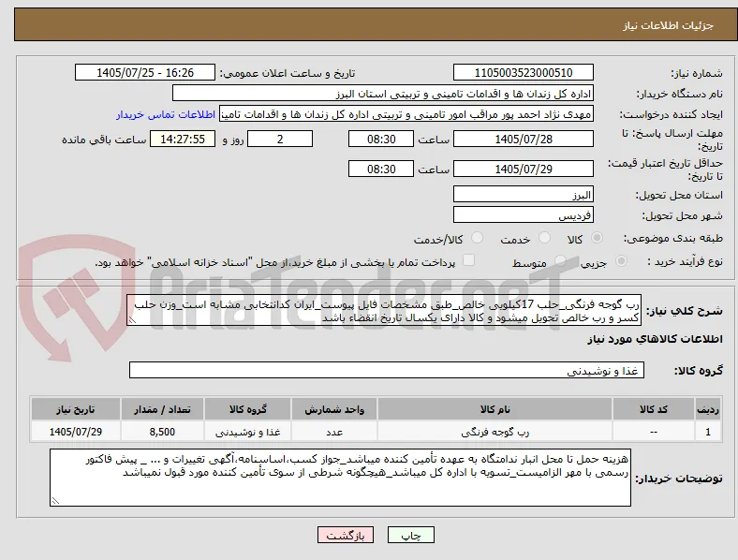Click the table need date cell 1405/07/29
The image size is (738, 560).
[76, 432]
